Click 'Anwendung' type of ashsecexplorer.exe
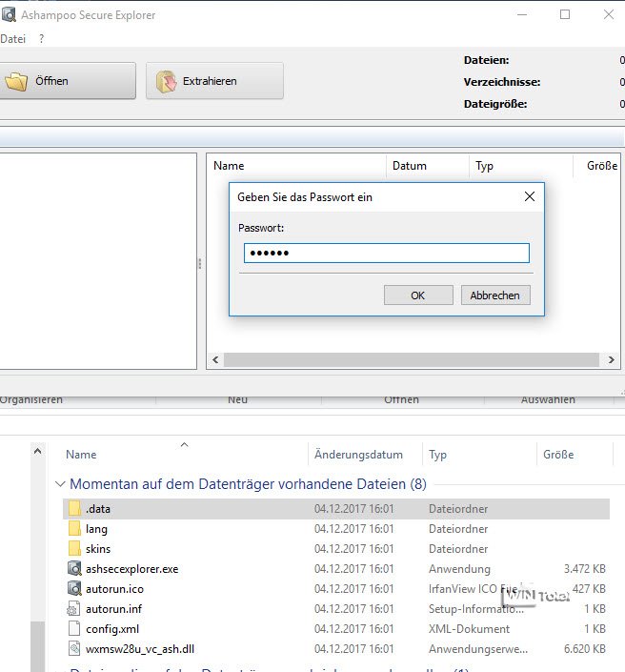 click(459, 569)
